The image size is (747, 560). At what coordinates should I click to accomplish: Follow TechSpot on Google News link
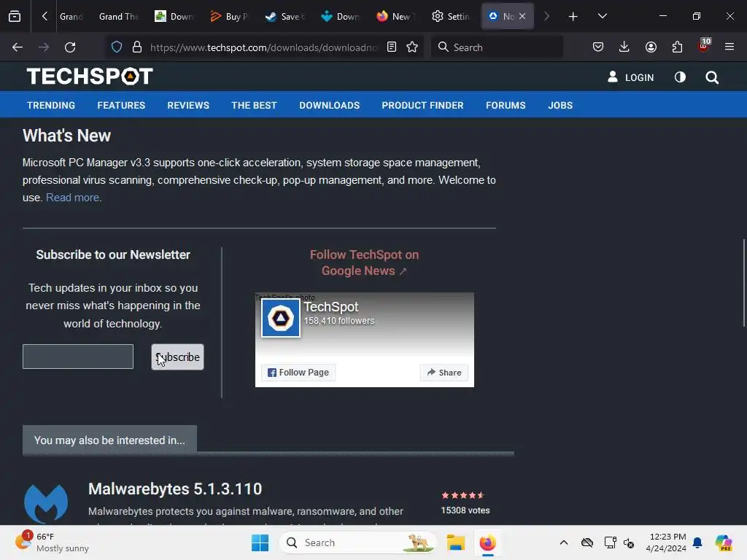coord(365,262)
